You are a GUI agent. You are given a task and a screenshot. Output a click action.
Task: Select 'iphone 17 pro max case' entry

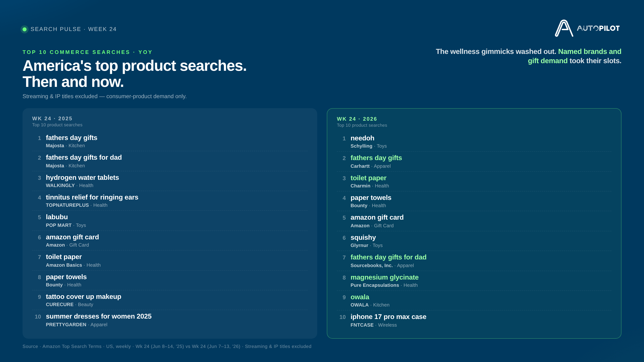[388, 317]
